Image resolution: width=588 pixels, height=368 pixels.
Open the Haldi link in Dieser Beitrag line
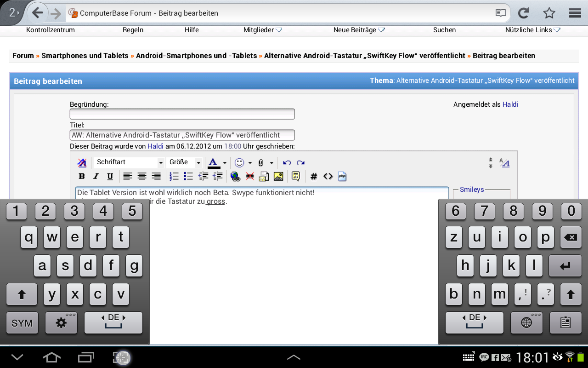tap(155, 146)
